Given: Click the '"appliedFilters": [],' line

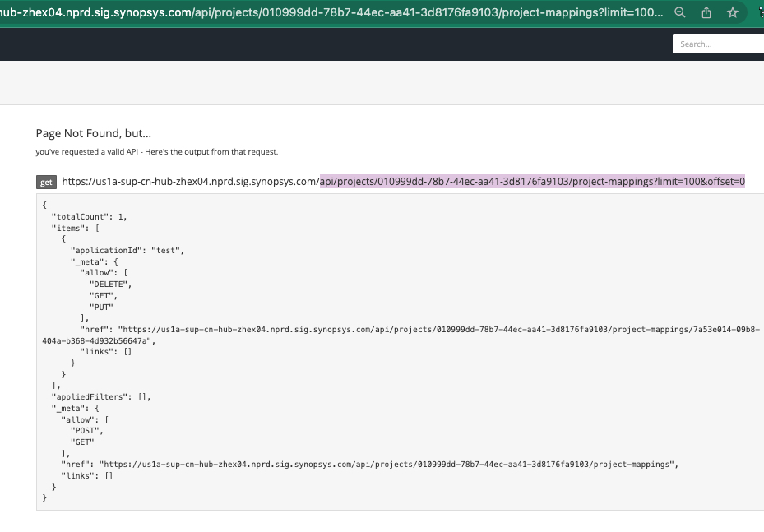Looking at the screenshot, I should click(x=101, y=396).
